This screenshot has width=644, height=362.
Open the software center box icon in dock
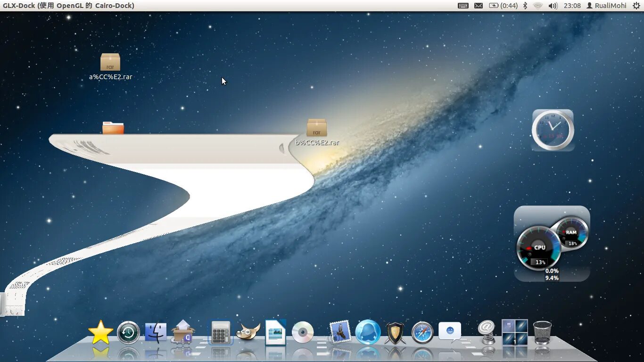tap(183, 332)
